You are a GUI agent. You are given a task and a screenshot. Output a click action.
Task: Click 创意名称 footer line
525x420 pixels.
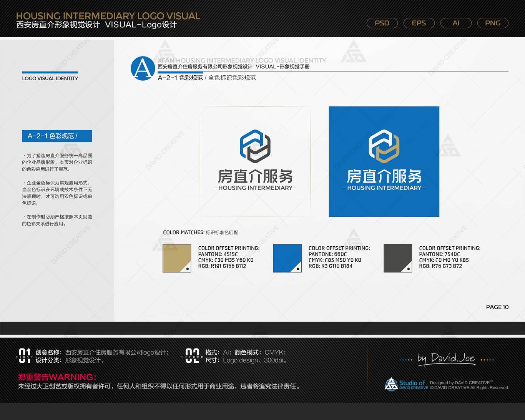(x=102, y=352)
